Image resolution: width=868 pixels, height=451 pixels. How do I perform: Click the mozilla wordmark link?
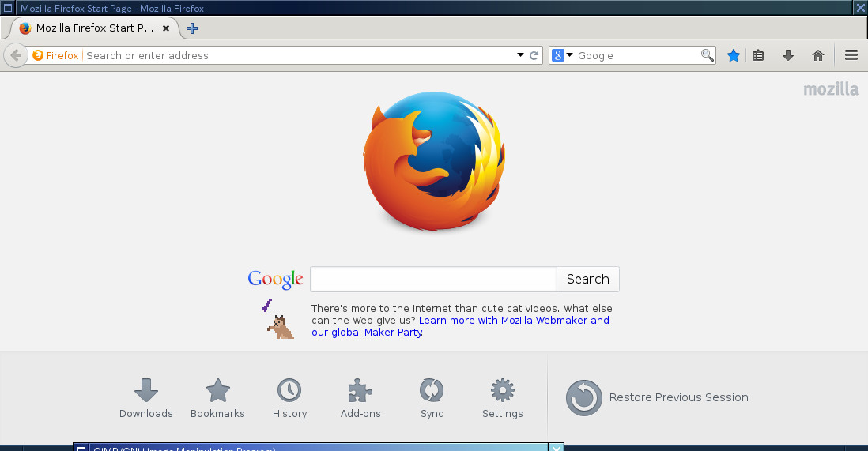(831, 89)
